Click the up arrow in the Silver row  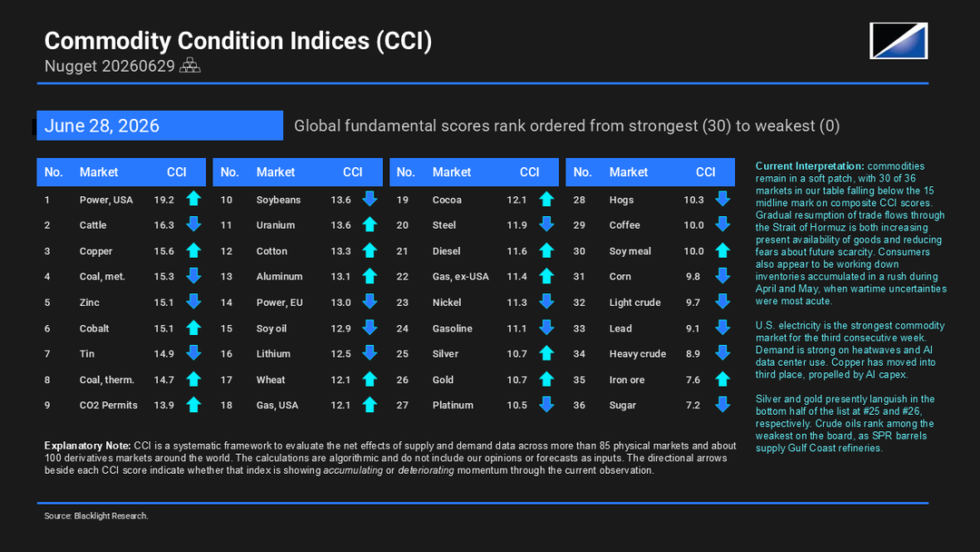547,353
